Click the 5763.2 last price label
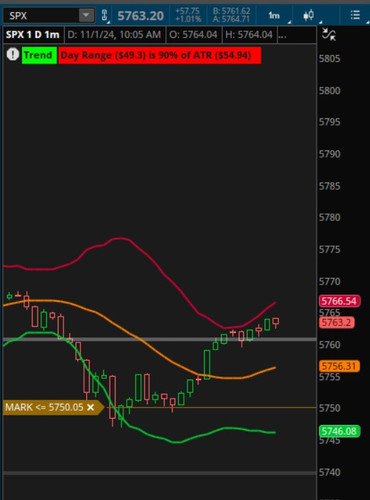Viewport: 370px width, 500px height. pos(336,322)
